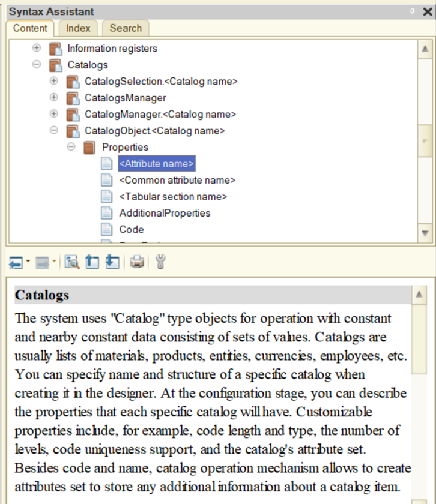Select the Code property item

131,229
